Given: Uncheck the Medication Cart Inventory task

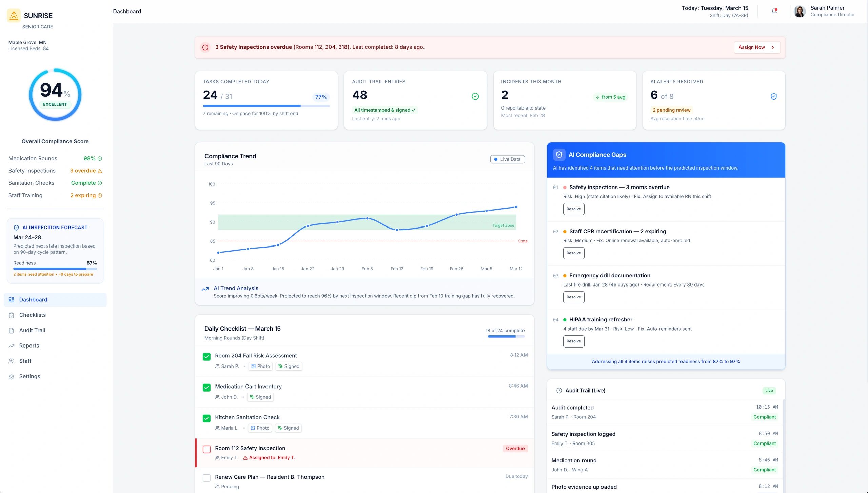Looking at the screenshot, I should pyautogui.click(x=206, y=388).
